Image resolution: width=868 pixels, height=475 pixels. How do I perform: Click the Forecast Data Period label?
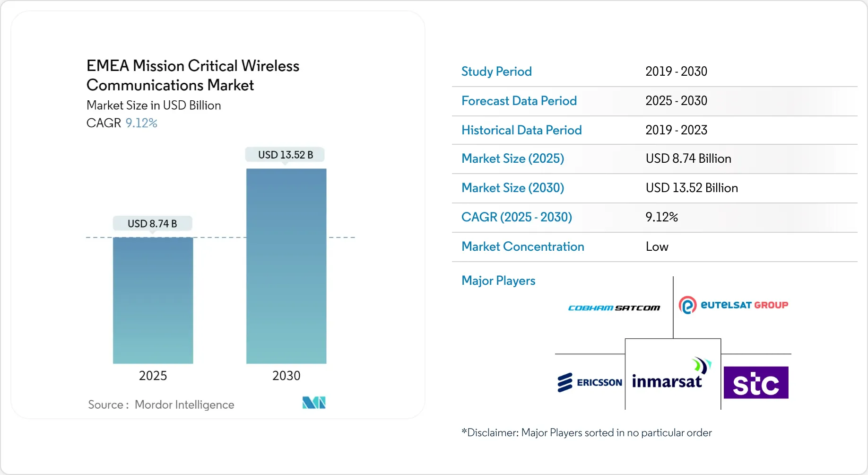coord(519,101)
